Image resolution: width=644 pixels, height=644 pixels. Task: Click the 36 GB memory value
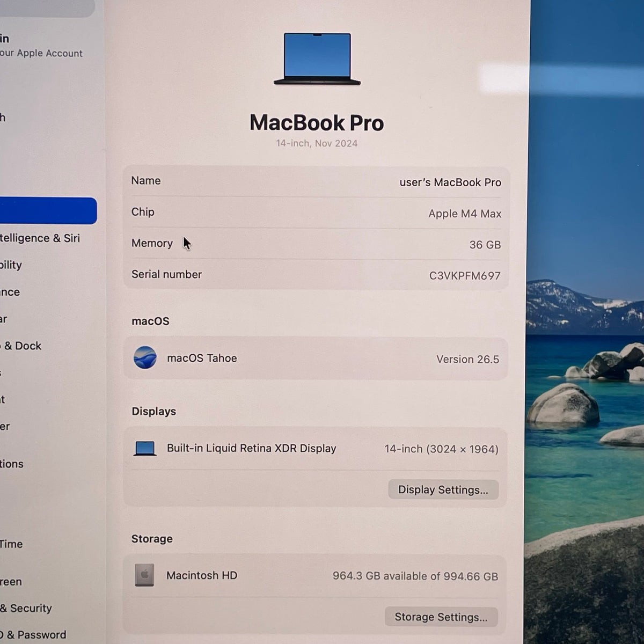[485, 245]
